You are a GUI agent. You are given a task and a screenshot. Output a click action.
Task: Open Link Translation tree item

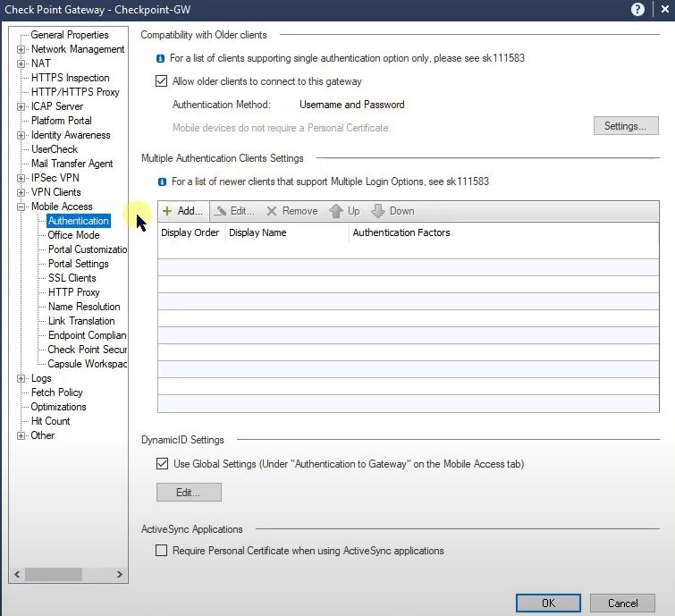pos(81,321)
